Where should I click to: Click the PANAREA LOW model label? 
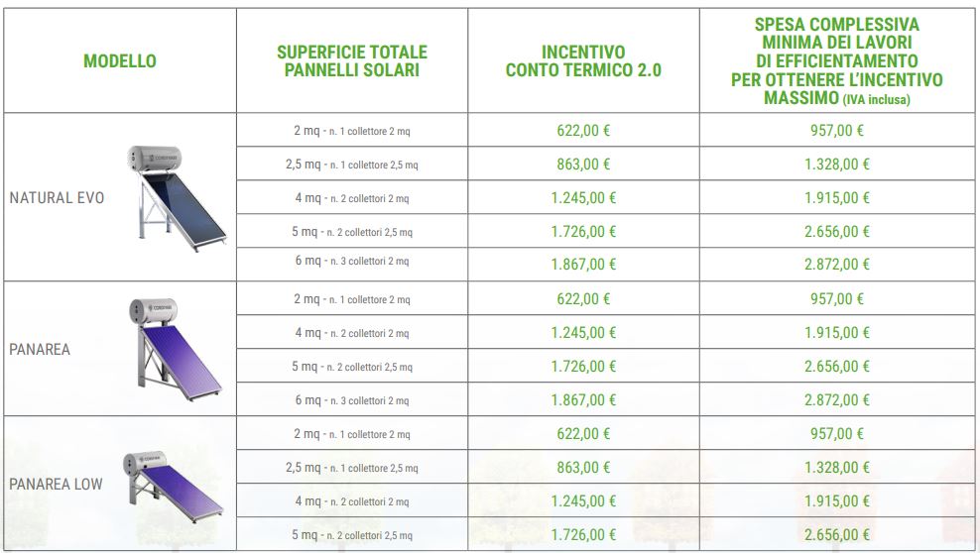56,485
